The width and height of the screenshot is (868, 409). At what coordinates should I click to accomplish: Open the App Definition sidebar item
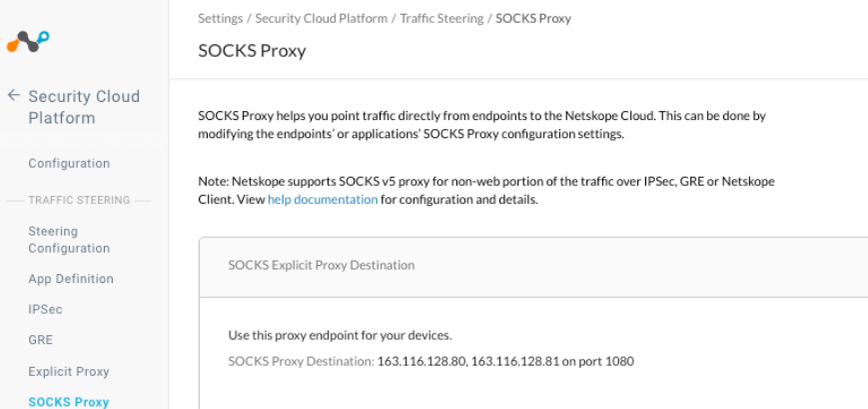(71, 279)
